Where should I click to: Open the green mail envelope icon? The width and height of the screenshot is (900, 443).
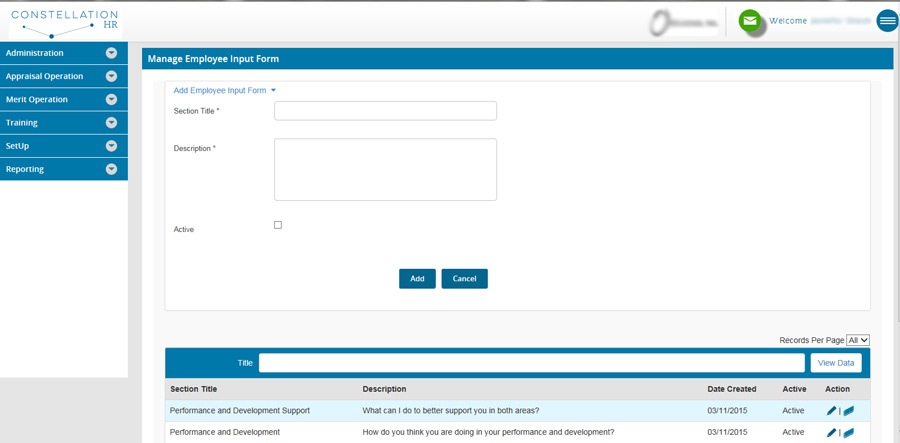[750, 21]
